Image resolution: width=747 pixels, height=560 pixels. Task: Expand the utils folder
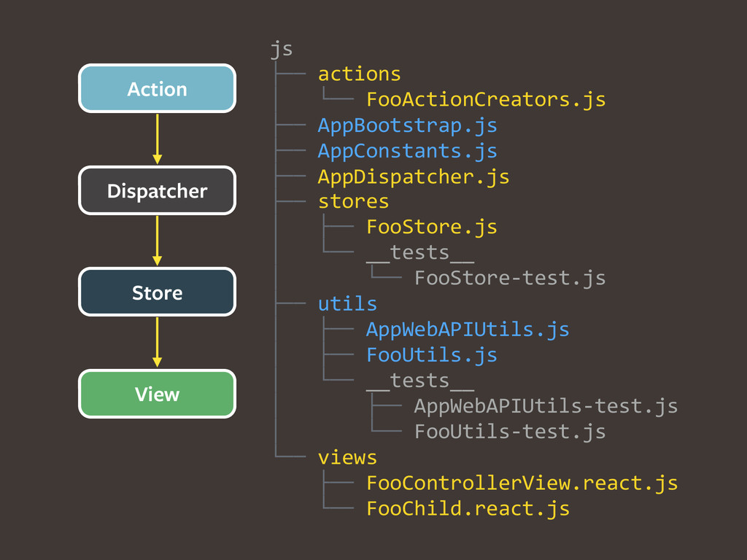point(347,304)
